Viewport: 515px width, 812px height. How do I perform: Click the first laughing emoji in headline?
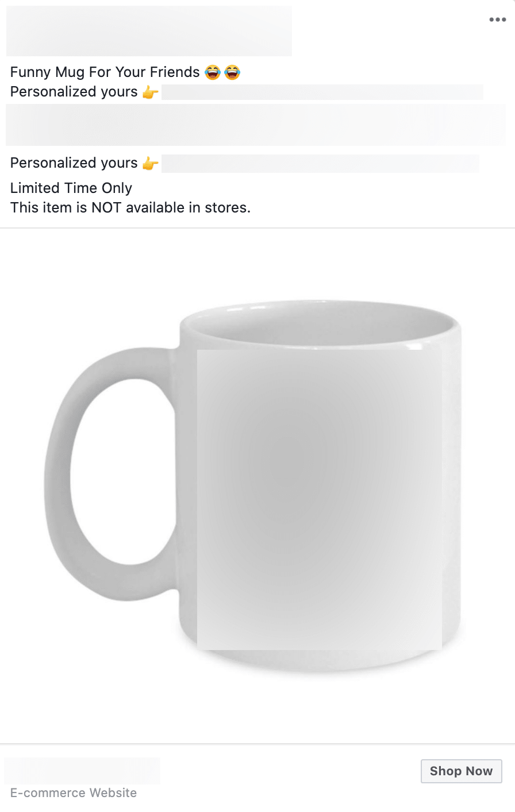[213, 72]
